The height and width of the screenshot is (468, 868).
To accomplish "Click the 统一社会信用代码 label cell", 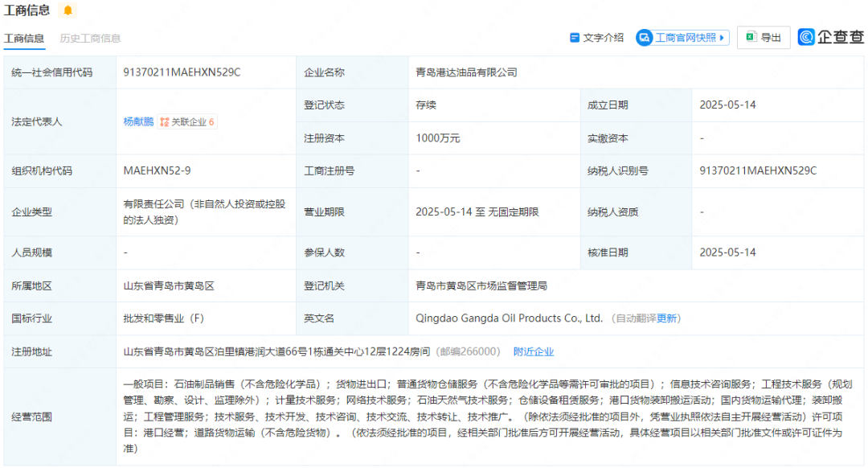I will [59, 72].
